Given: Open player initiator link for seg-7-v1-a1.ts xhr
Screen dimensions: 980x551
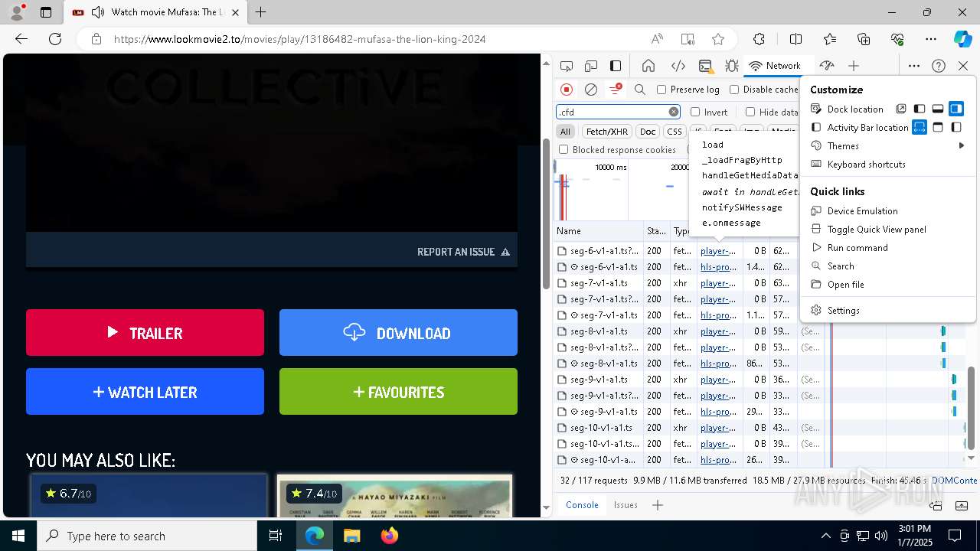Looking at the screenshot, I should tap(717, 283).
